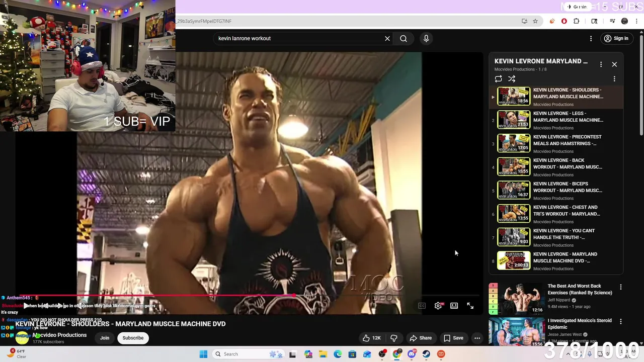Select Kevin Levrone Back Workout playlist item
Image resolution: width=644 pixels, height=362 pixels.
[x=556, y=167]
